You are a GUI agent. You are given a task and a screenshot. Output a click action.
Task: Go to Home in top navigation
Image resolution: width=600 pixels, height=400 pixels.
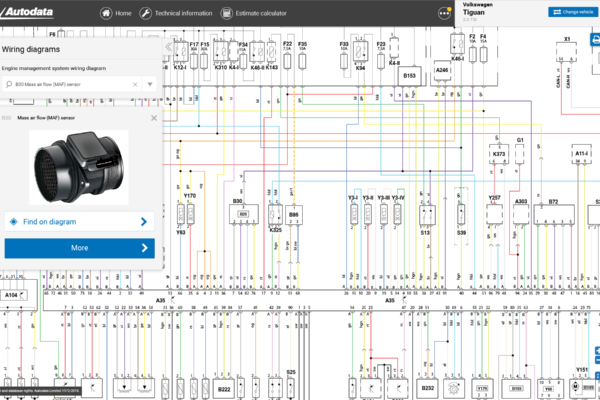click(118, 14)
